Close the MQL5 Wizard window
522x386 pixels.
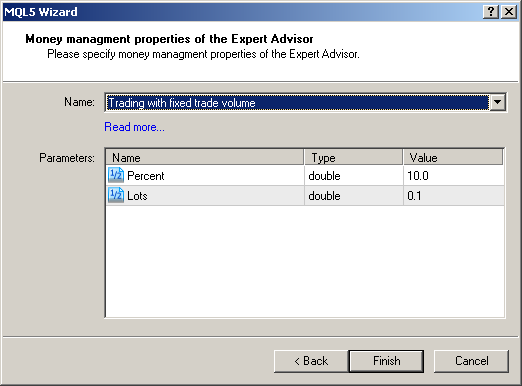pos(509,12)
